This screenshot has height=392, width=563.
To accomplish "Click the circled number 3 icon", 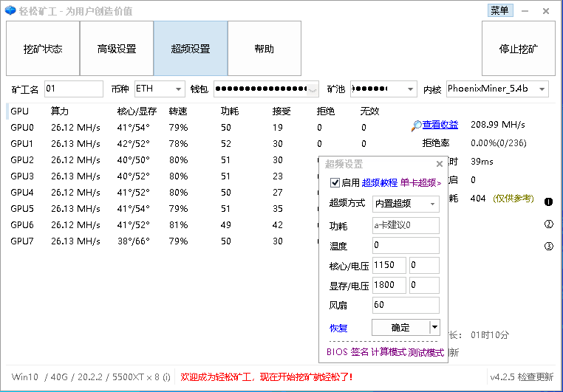I will tap(549, 247).
